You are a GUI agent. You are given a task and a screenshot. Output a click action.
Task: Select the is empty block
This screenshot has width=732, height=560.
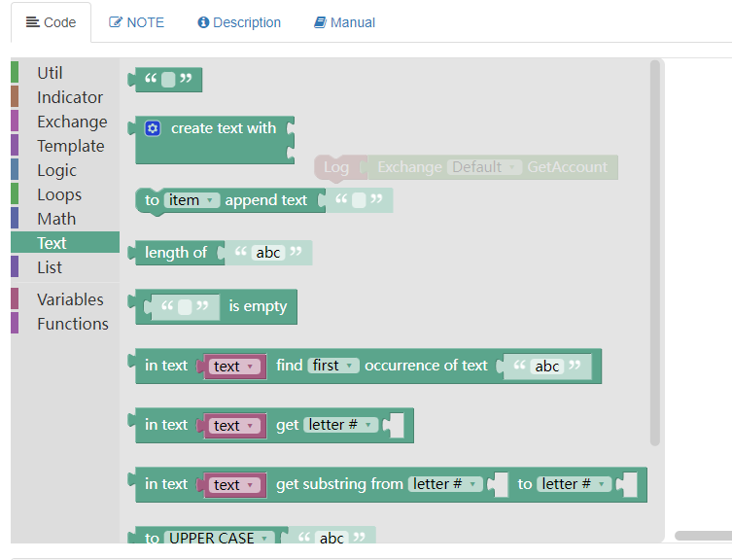pos(258,306)
